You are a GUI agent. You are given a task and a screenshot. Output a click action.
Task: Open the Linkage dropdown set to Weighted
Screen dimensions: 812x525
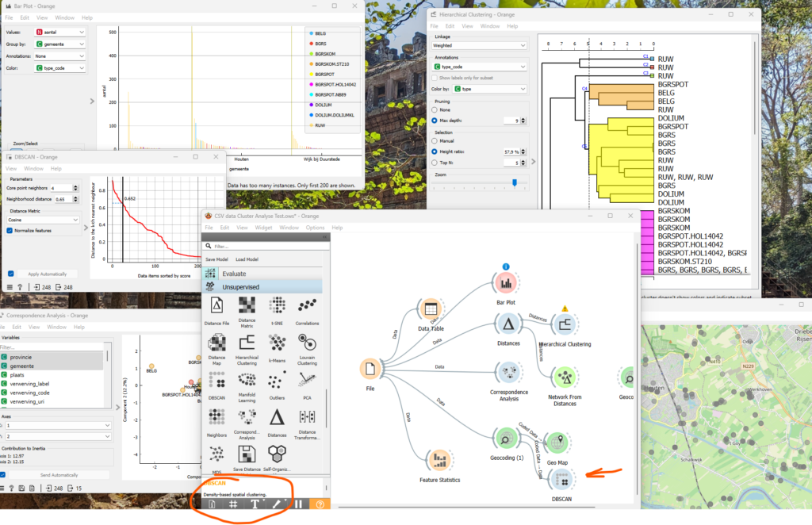point(478,46)
